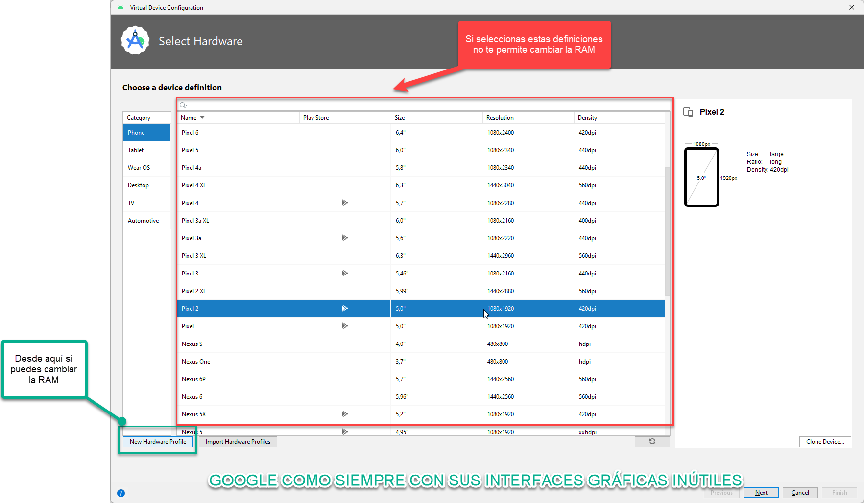Select the Pixel 3 XL device row
Image resolution: width=864 pixels, height=504 pixels.
421,256
